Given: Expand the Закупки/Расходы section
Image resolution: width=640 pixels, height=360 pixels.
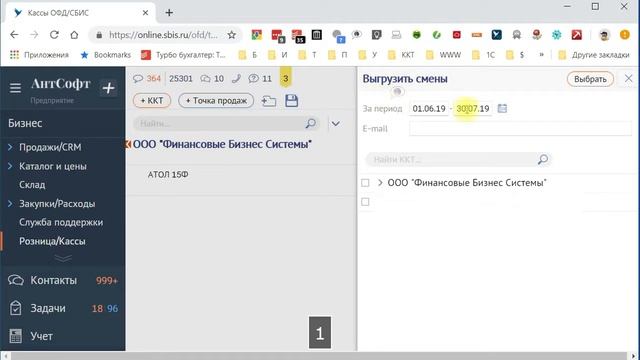Looking at the screenshot, I should [10, 203].
